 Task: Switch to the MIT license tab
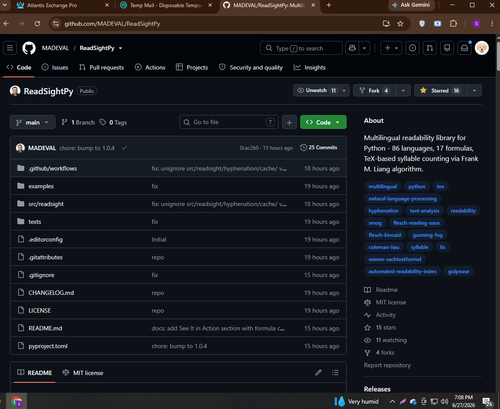coord(83,373)
